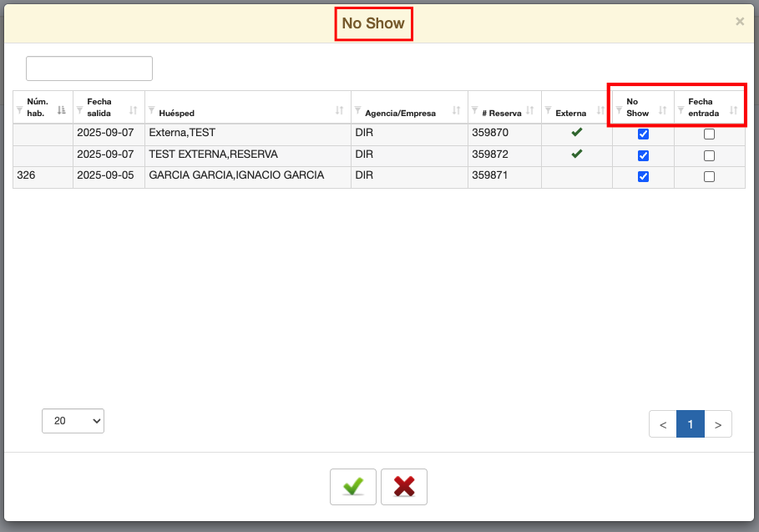Click sort arrows in # Reserva column
759x532 pixels.
click(x=529, y=110)
